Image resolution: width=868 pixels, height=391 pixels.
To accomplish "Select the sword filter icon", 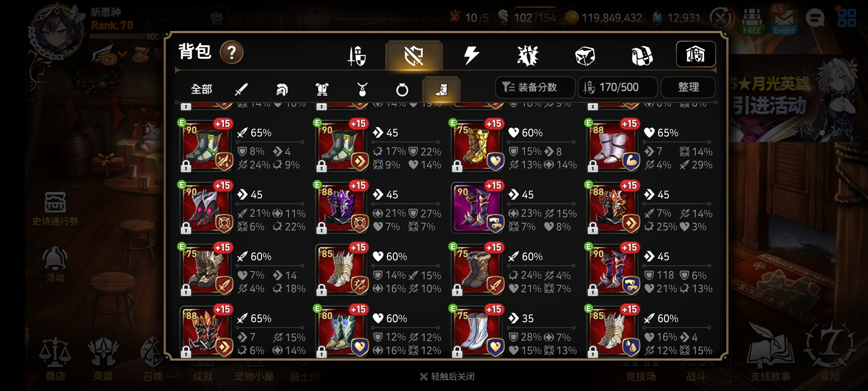I will tap(241, 89).
